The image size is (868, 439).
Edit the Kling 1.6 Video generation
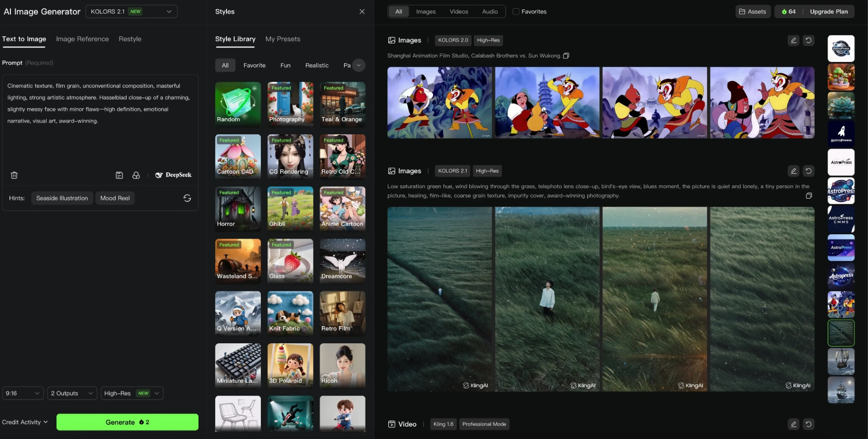[x=793, y=424]
